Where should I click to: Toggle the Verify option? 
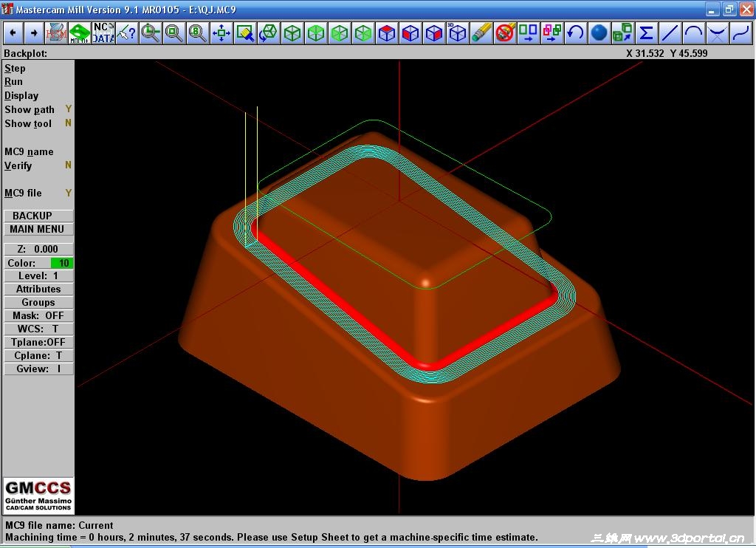click(38, 165)
